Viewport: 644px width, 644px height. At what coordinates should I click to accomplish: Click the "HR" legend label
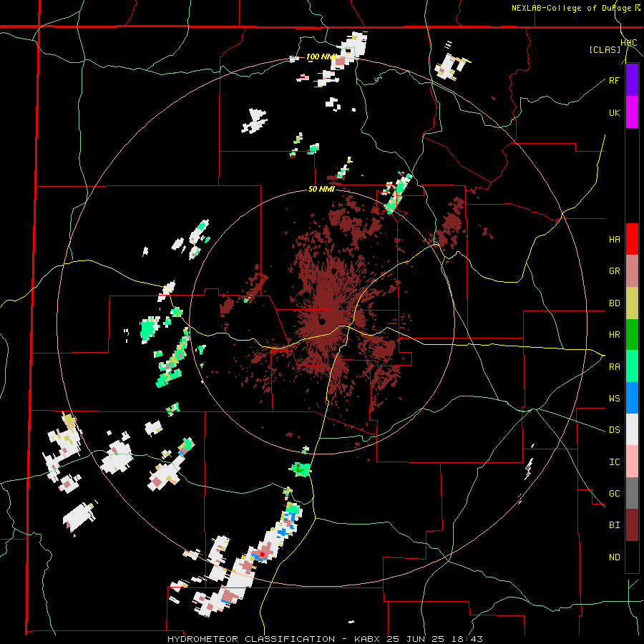[x=614, y=335]
